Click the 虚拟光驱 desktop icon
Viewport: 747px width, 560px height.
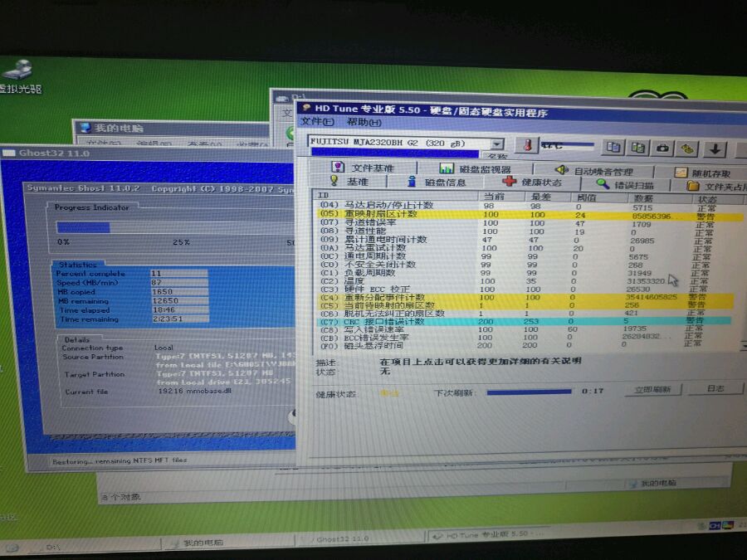pos(18,76)
